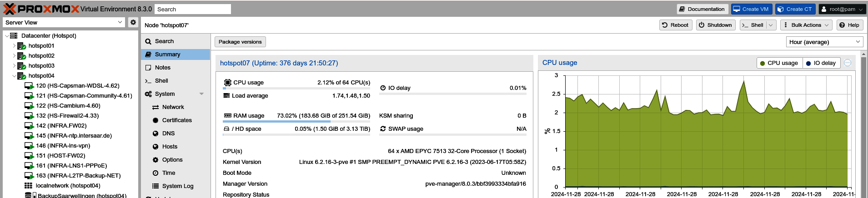Screen dimensions: 868x198
Task: Click the Certificates icon in node menu
Action: [156, 120]
